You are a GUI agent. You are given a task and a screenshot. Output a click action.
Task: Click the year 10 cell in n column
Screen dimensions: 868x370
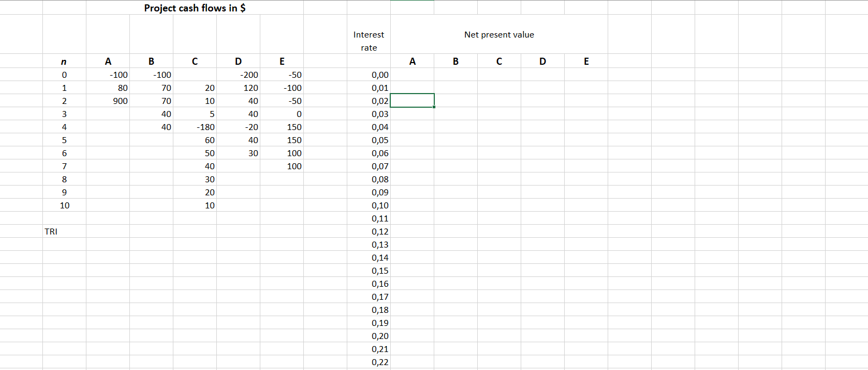[x=64, y=205]
